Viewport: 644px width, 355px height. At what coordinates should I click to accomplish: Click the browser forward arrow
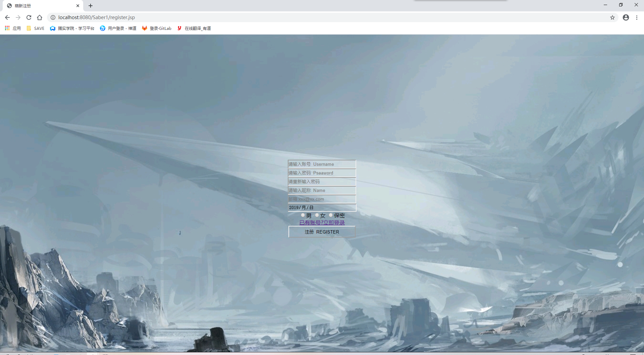coord(18,17)
